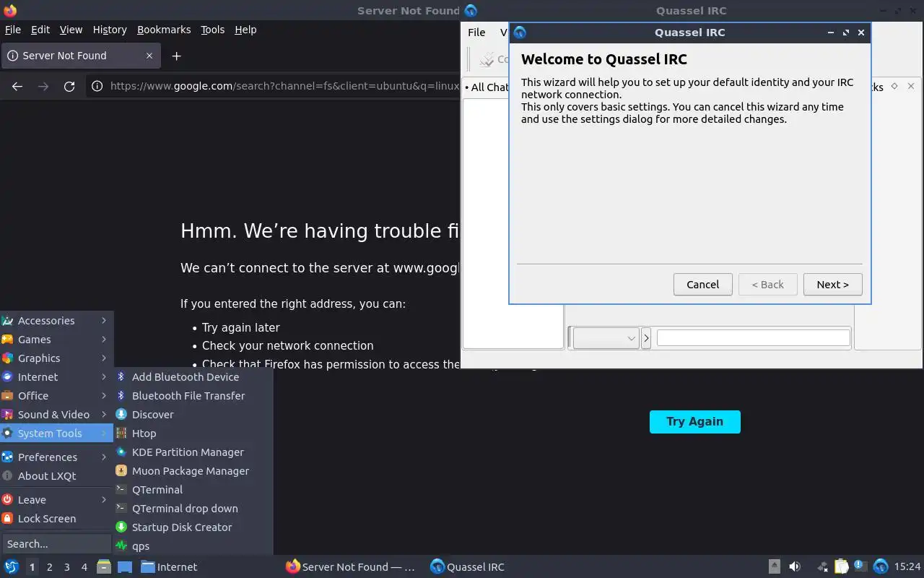Open Firefox Tools menu

[213, 30]
